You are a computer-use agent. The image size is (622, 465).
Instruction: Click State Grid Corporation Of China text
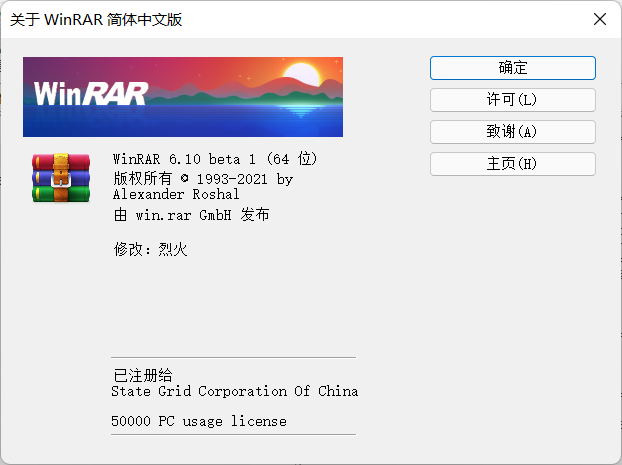point(234,391)
